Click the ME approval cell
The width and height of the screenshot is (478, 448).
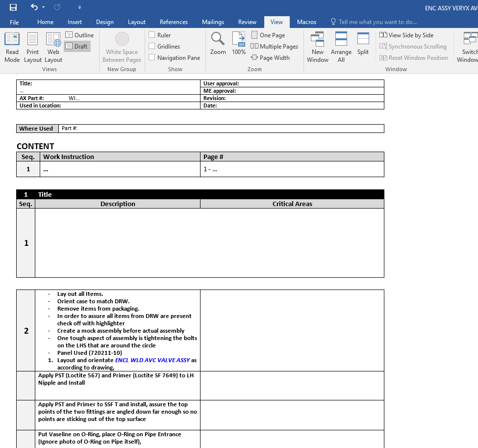(x=292, y=91)
